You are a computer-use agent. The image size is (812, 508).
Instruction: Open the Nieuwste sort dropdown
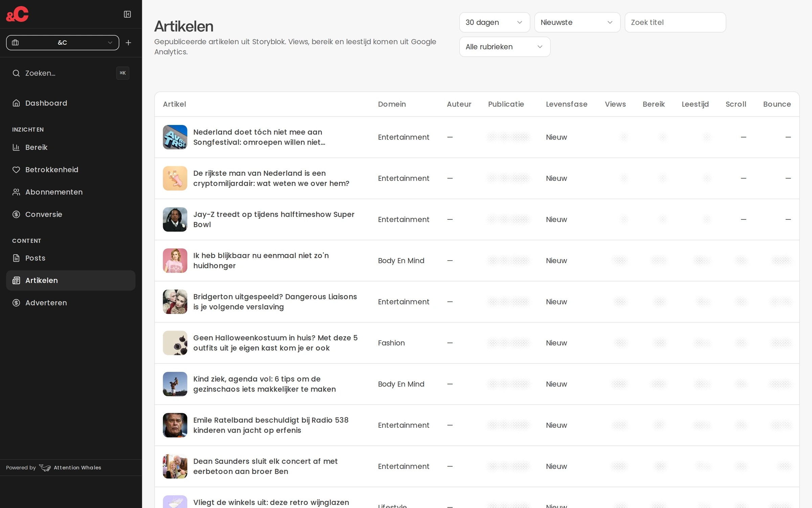point(577,22)
